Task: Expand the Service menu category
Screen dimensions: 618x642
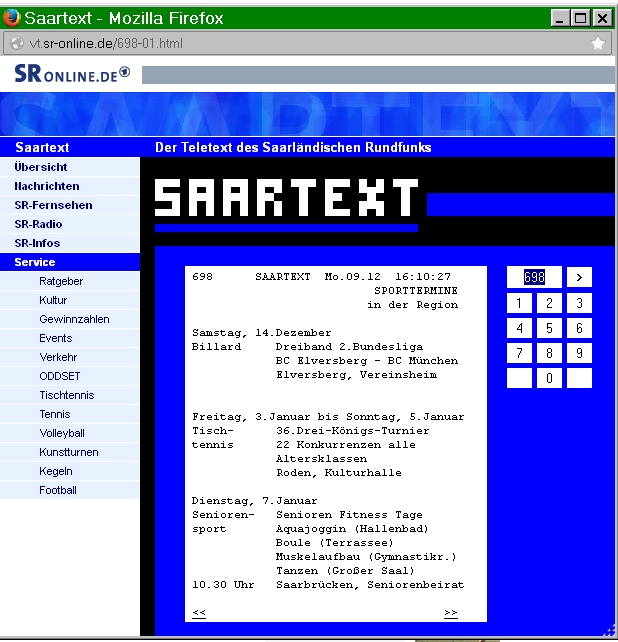Action: point(35,262)
